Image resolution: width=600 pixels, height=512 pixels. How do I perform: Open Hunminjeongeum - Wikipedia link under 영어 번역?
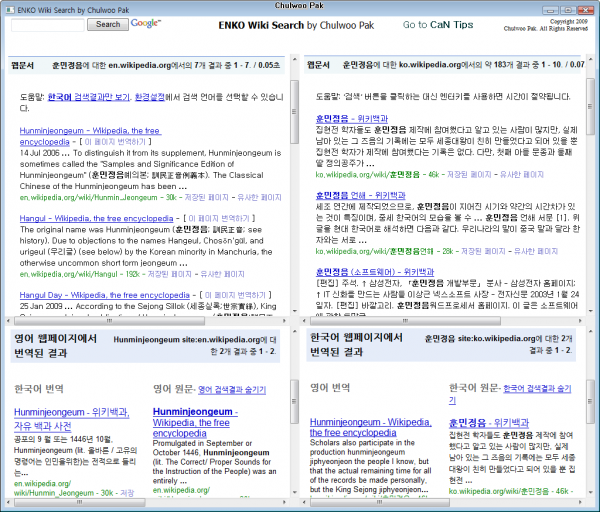[370, 427]
